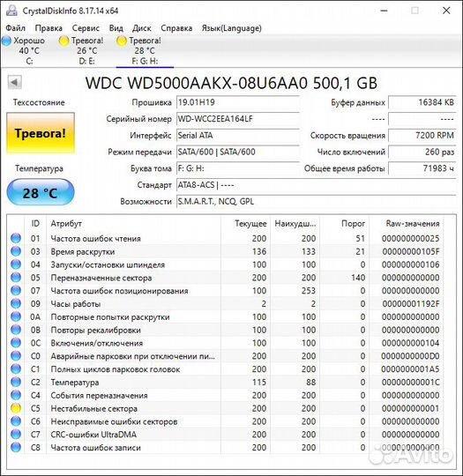Select drive D: E: tab

tap(81, 50)
